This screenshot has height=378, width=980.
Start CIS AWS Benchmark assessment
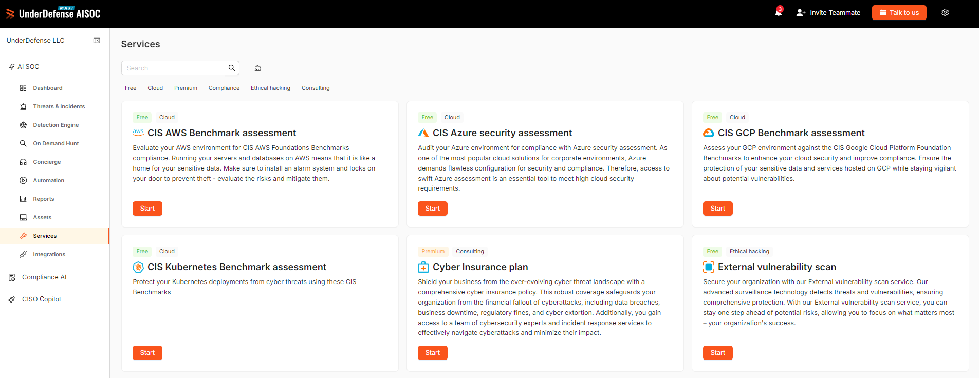tap(147, 209)
